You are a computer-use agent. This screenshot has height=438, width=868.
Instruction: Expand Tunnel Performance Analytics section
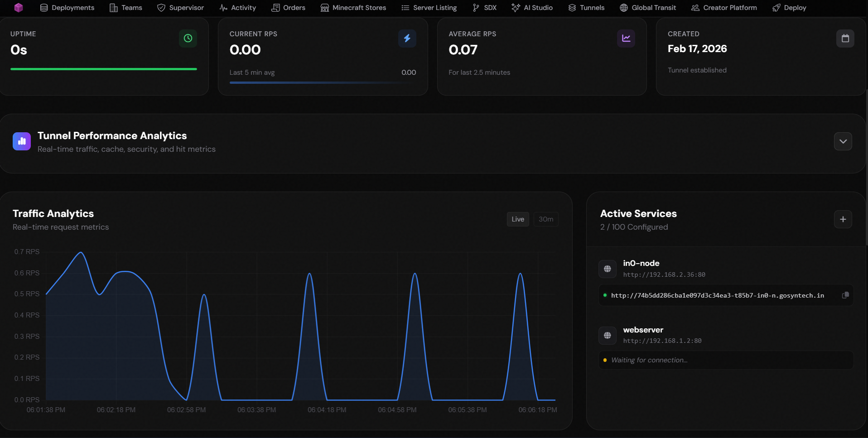tap(843, 141)
